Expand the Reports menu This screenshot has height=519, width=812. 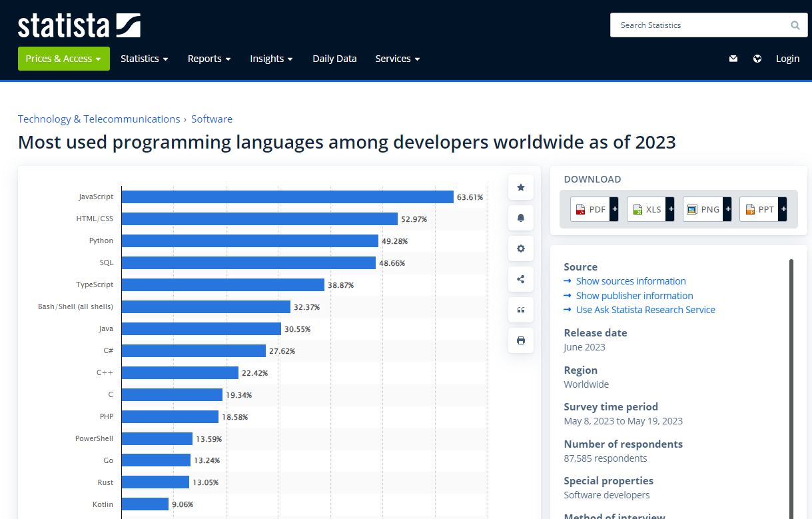point(209,59)
